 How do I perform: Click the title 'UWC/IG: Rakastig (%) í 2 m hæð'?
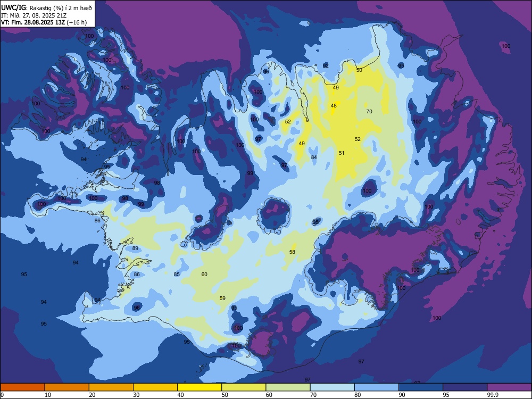[46, 8]
